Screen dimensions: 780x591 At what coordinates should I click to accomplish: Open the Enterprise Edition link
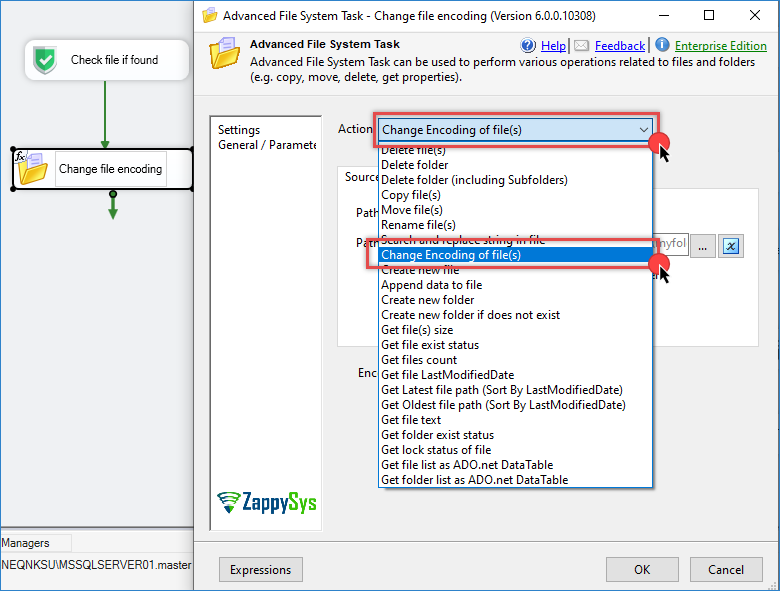(720, 46)
